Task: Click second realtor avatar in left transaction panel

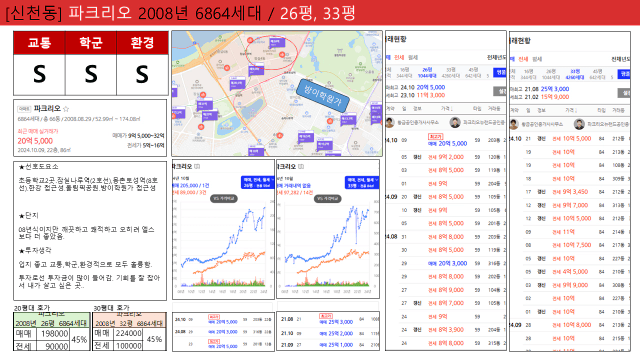Action: click(455, 122)
